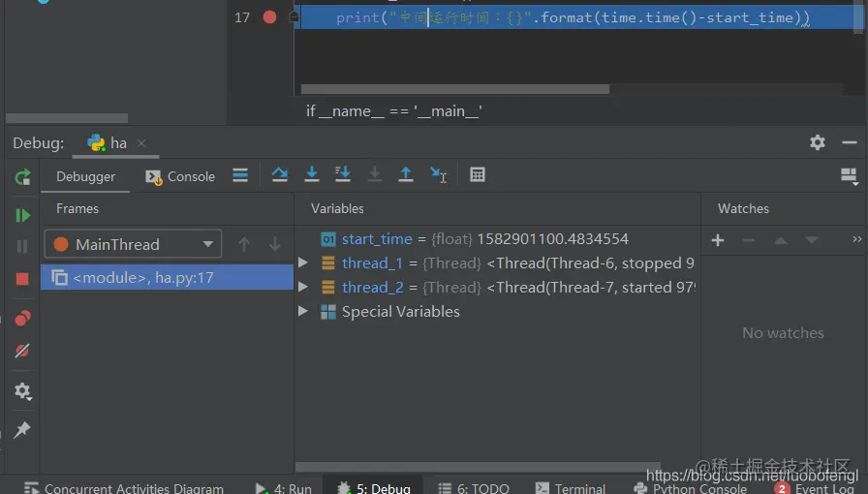Open the Terminal tool window
This screenshot has height=494, width=868.
571,488
